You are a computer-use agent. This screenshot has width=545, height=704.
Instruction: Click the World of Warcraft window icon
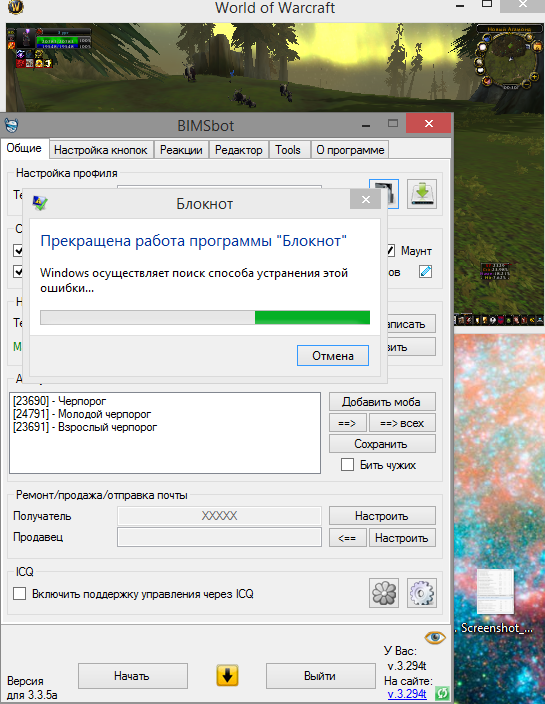pyautogui.click(x=16, y=6)
